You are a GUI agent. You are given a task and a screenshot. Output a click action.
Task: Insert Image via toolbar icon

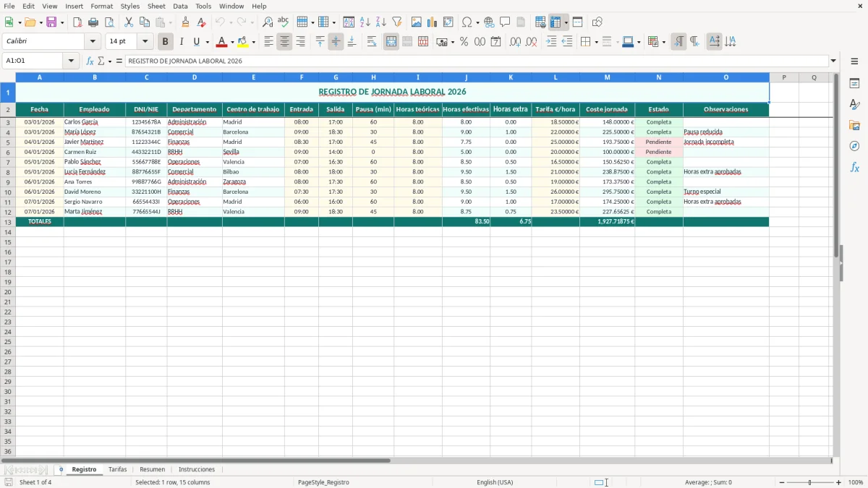(x=417, y=22)
